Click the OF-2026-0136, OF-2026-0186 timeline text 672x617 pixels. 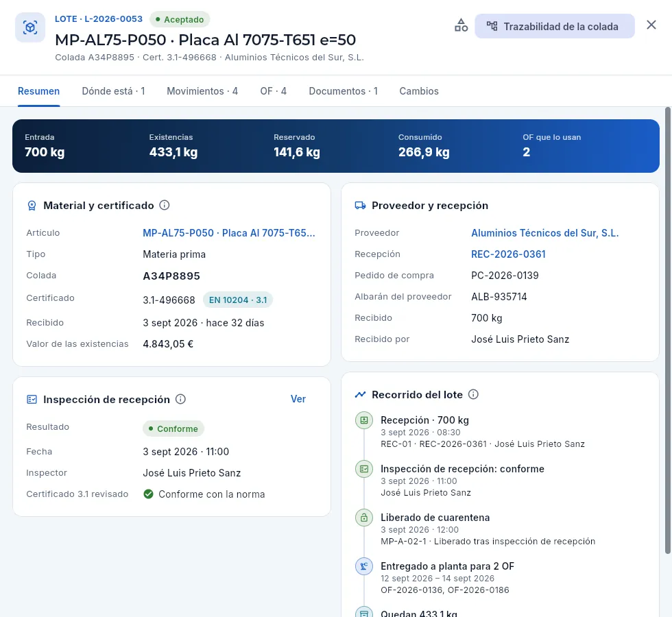point(445,590)
